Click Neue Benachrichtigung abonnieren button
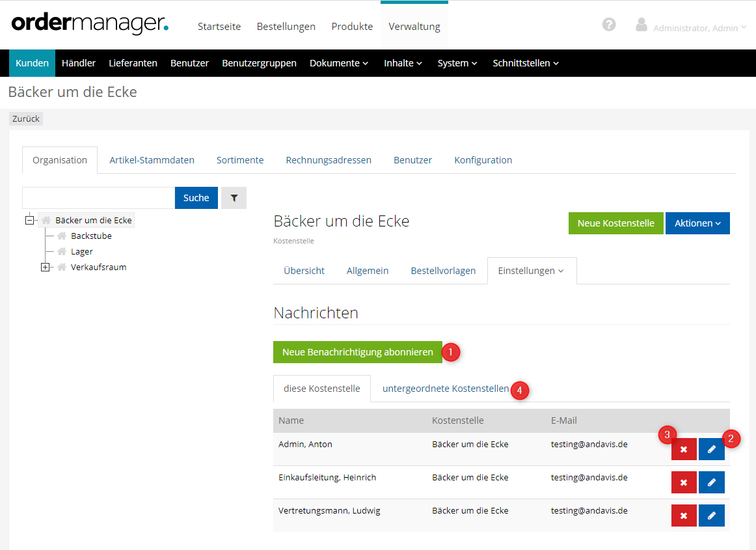Screen dimensions: 756x550 click(357, 352)
